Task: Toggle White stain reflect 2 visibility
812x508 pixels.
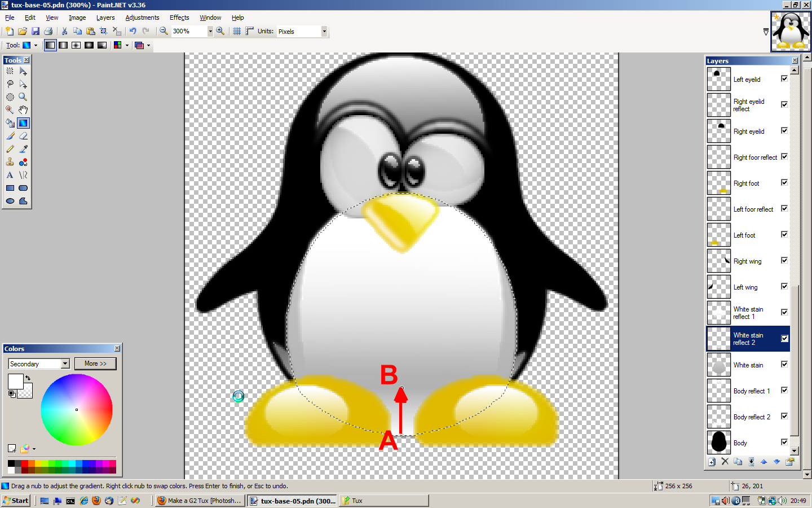Action: [784, 339]
